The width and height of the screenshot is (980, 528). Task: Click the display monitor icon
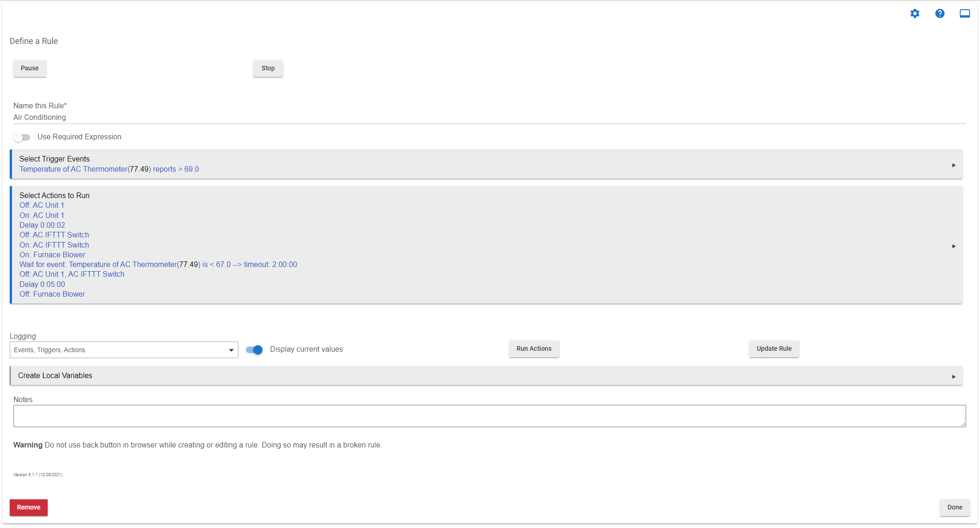pyautogui.click(x=965, y=13)
